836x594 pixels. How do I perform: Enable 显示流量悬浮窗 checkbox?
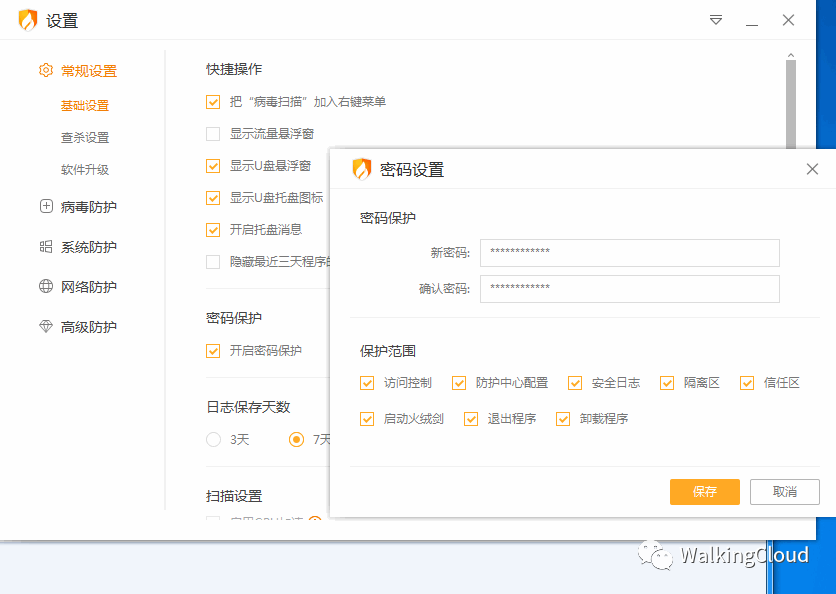(x=213, y=134)
